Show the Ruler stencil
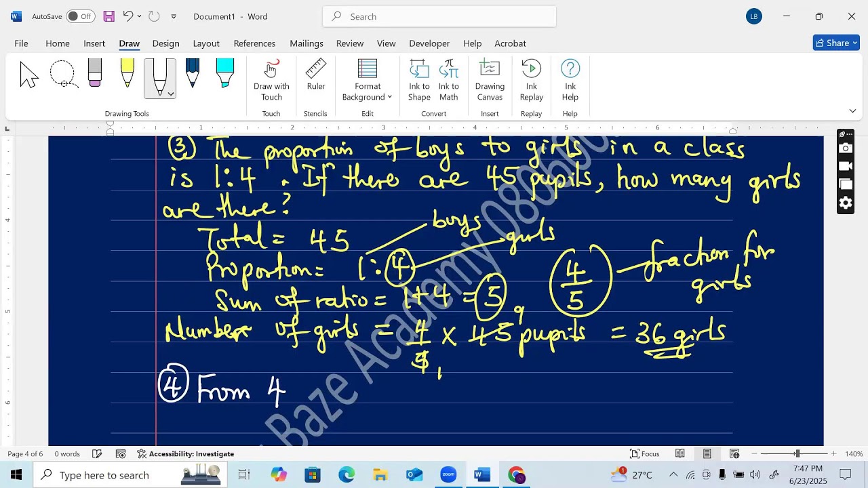This screenshot has width=868, height=488. pyautogui.click(x=316, y=75)
